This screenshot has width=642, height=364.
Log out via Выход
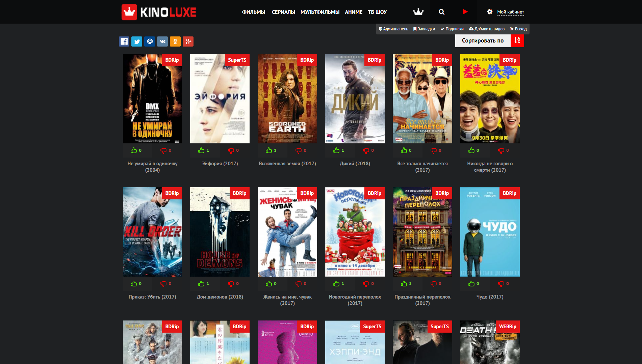518,29
